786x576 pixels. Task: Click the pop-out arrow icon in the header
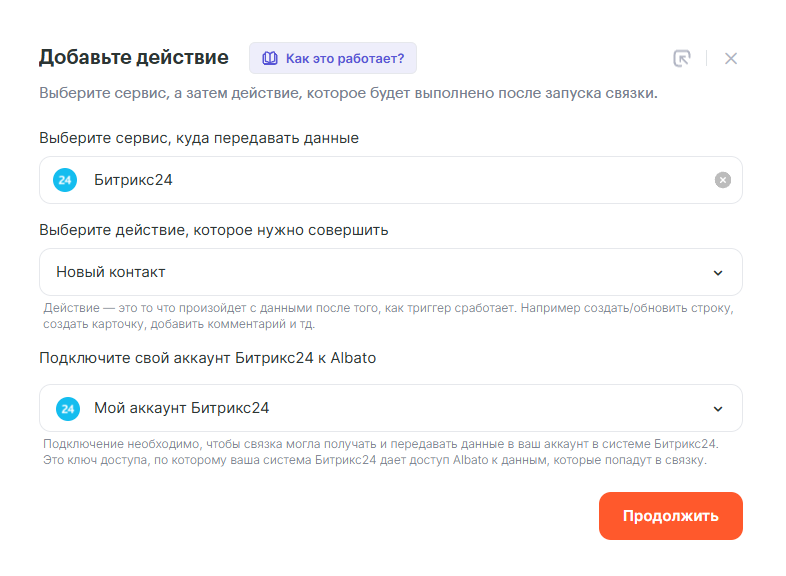click(x=682, y=58)
